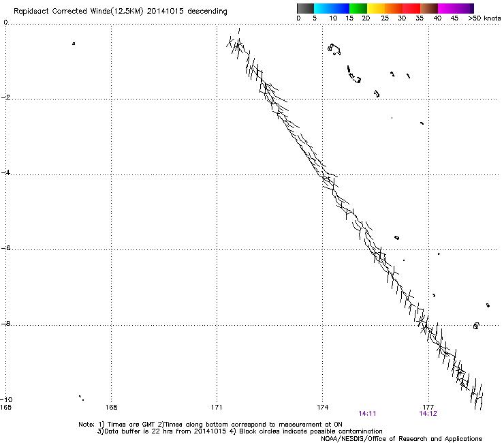Click the red 30-35 knots color band
The width and height of the screenshot is (504, 443).
coord(411,8)
